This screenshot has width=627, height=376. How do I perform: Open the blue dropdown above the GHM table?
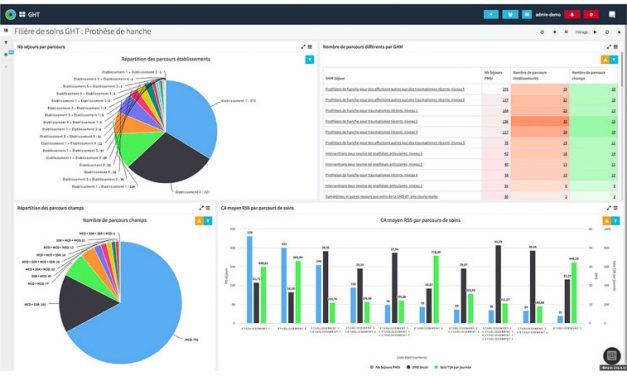pos(614,60)
